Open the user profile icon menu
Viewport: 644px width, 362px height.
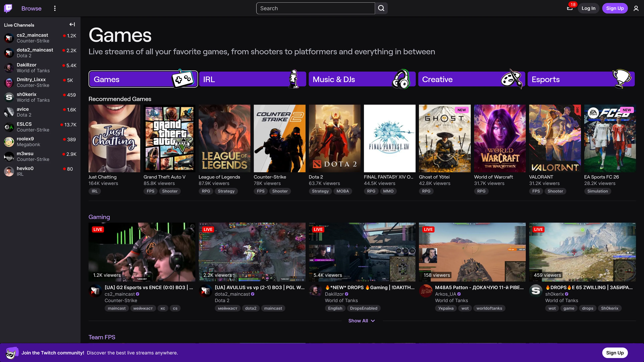[636, 8]
